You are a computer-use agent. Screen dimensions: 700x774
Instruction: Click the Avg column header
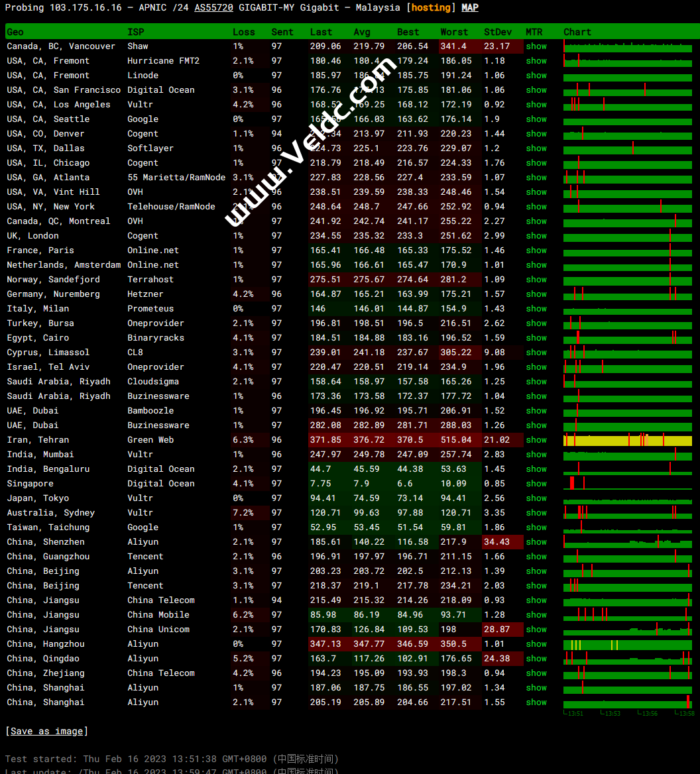pos(362,32)
